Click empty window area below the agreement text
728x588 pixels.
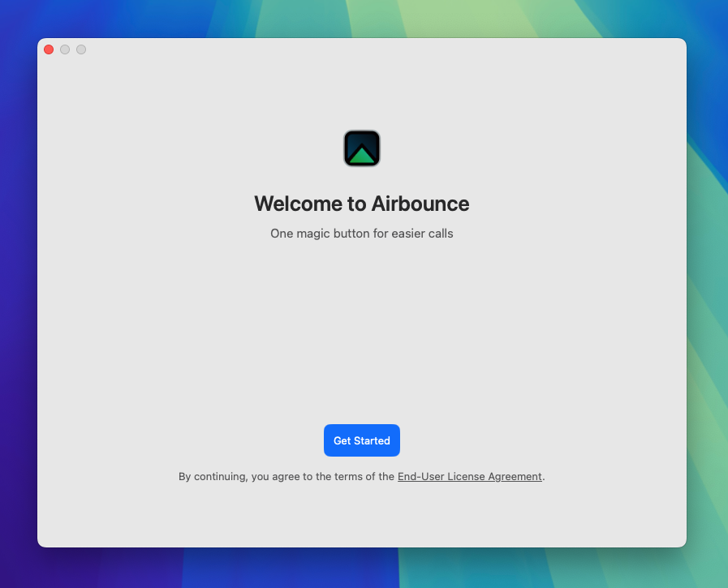(x=361, y=515)
